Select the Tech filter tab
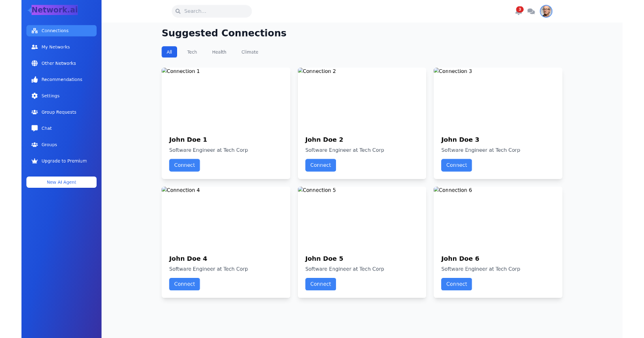 coord(192,52)
